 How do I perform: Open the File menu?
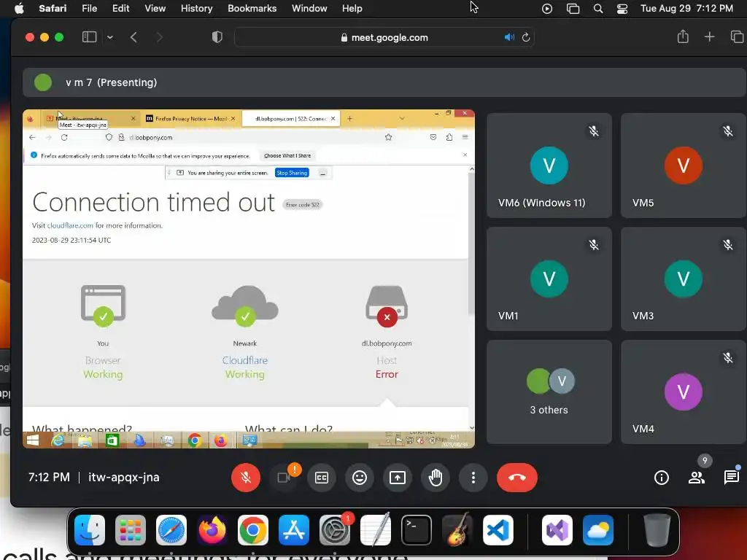[x=89, y=8]
